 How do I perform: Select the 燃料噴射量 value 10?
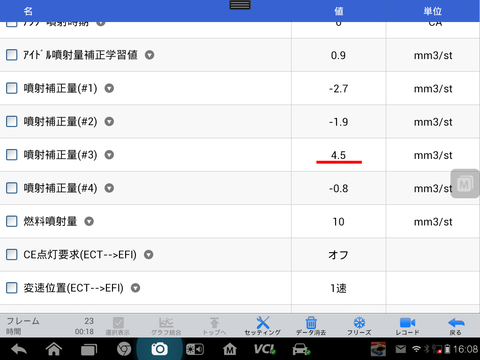click(338, 222)
